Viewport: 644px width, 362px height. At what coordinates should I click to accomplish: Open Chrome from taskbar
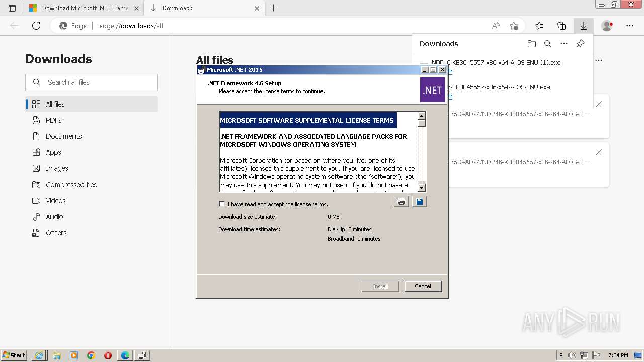[x=91, y=355]
